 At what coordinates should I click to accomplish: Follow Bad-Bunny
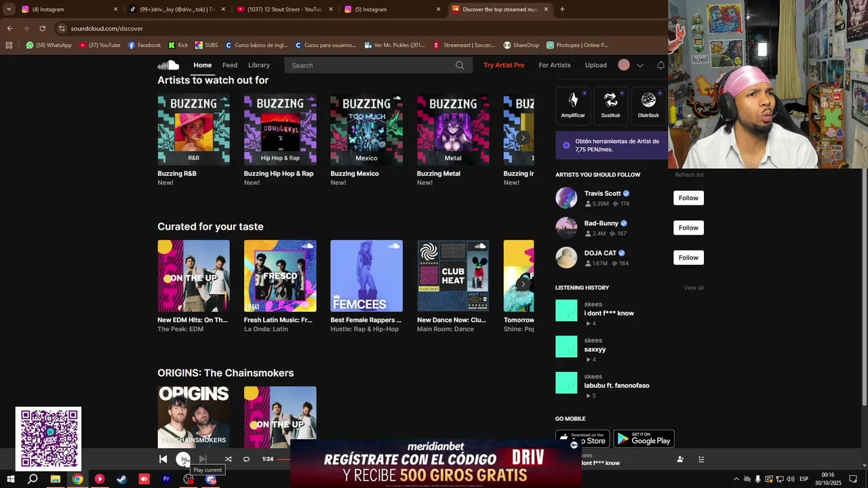(688, 228)
